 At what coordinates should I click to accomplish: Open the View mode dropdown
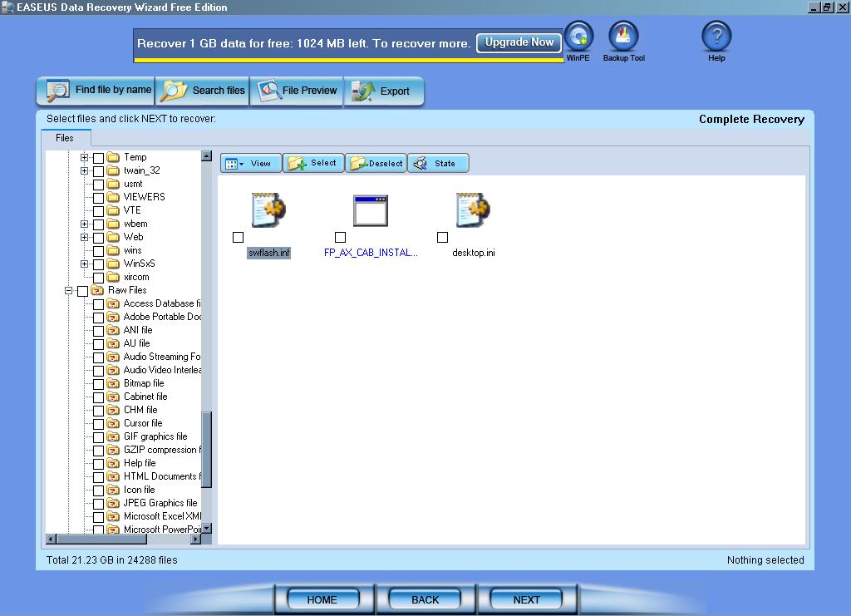coord(251,164)
